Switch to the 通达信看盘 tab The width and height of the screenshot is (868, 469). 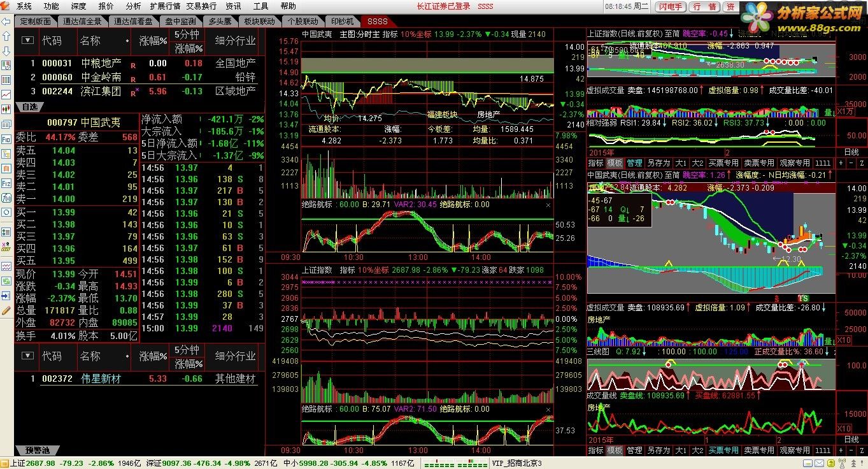[133, 21]
